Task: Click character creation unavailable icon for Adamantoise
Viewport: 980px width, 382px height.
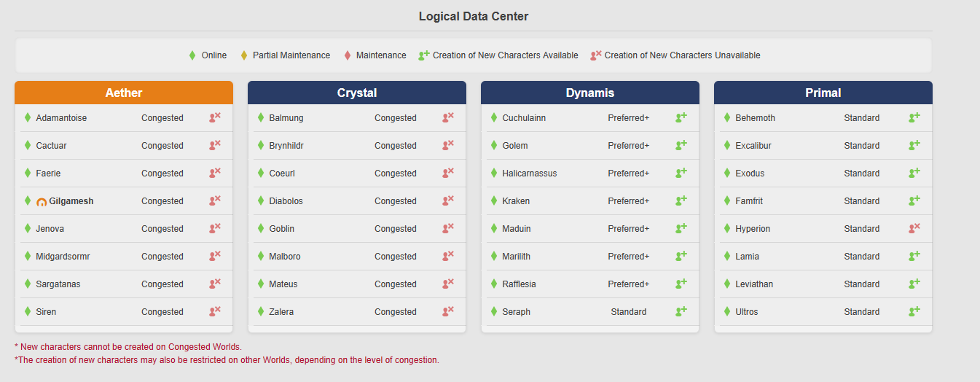Action: (215, 117)
